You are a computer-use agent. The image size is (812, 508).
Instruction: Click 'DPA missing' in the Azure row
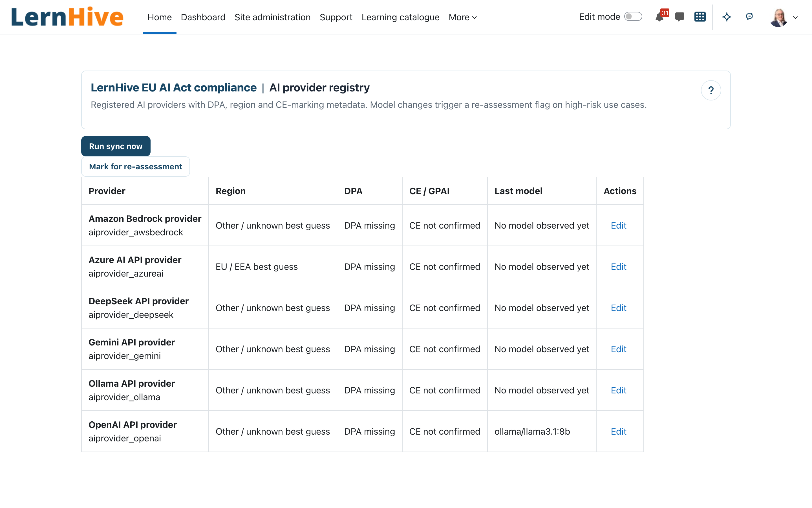(369, 267)
